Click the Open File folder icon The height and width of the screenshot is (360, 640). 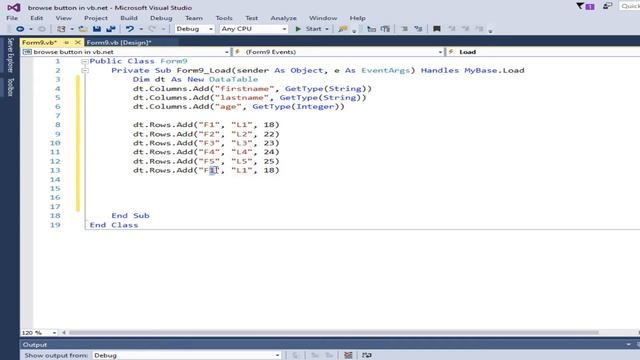[83, 29]
